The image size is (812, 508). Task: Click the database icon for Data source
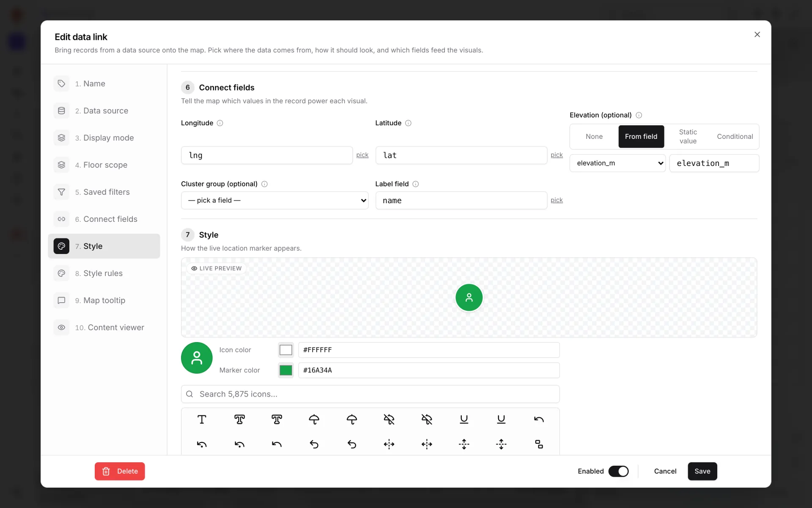click(x=61, y=110)
